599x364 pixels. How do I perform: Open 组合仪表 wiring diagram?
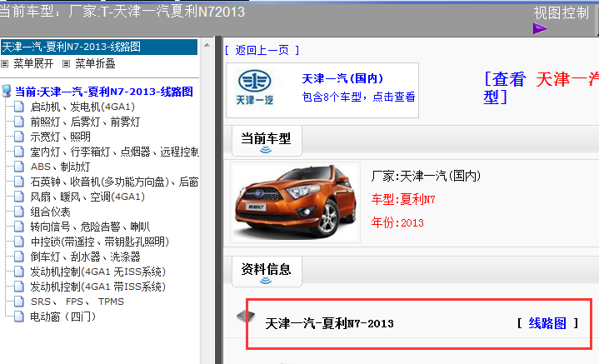coord(51,212)
